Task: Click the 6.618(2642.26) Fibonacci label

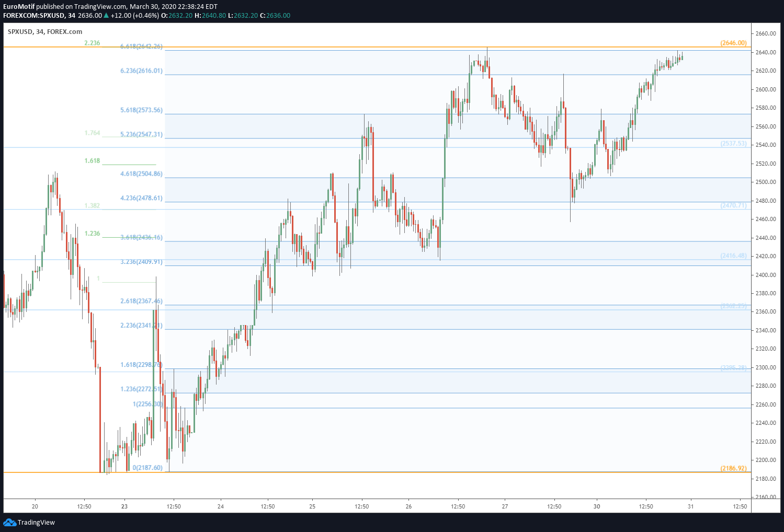Action: click(x=141, y=47)
